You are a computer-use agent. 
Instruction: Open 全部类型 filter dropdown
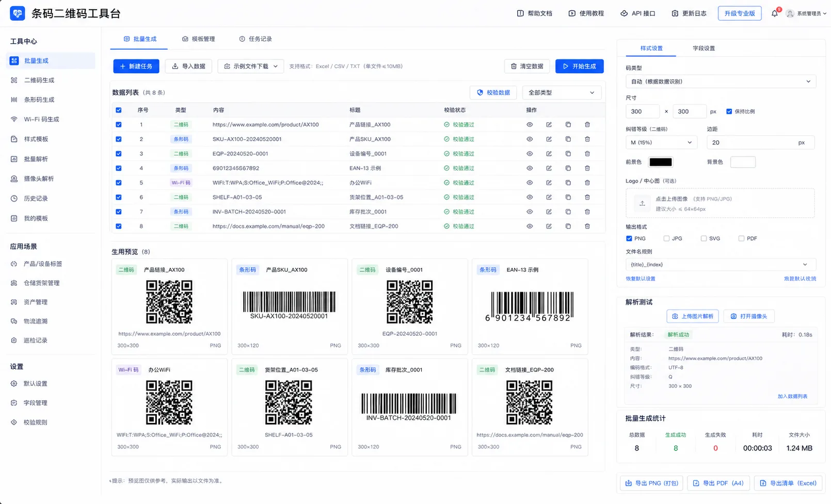pyautogui.click(x=562, y=92)
